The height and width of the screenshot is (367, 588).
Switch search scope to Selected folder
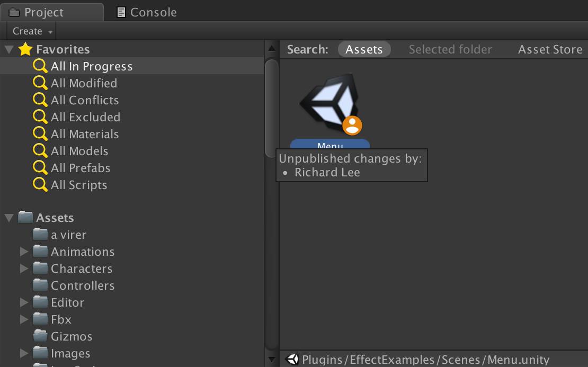[450, 49]
